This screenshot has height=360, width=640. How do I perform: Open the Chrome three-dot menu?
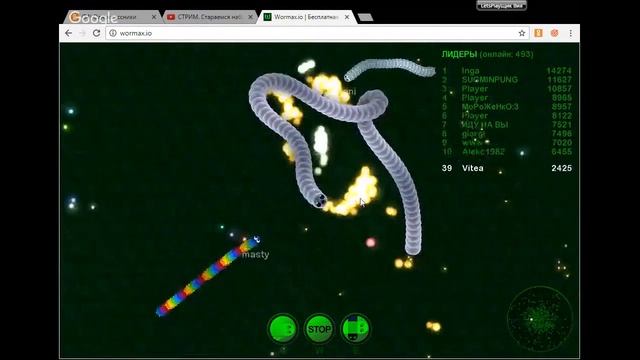pos(570,33)
